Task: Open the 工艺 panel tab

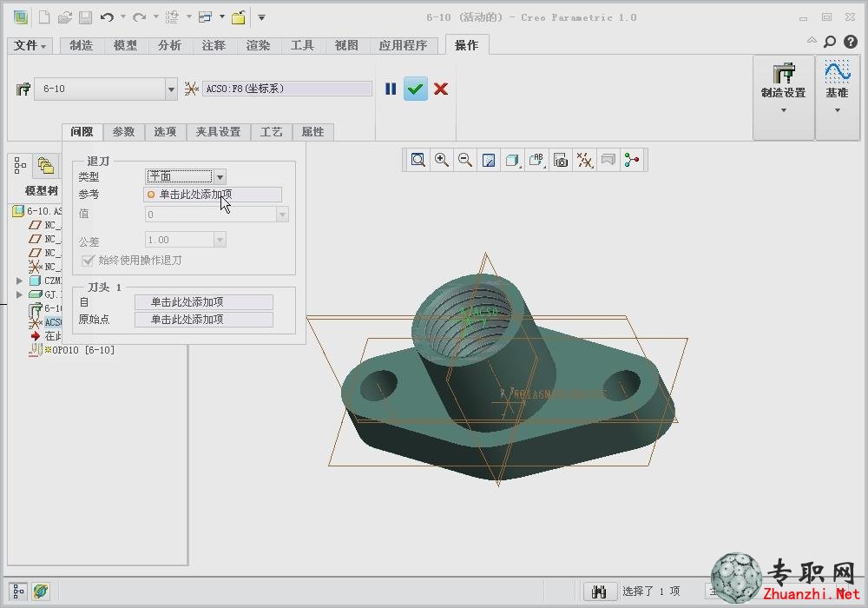Action: 271,132
